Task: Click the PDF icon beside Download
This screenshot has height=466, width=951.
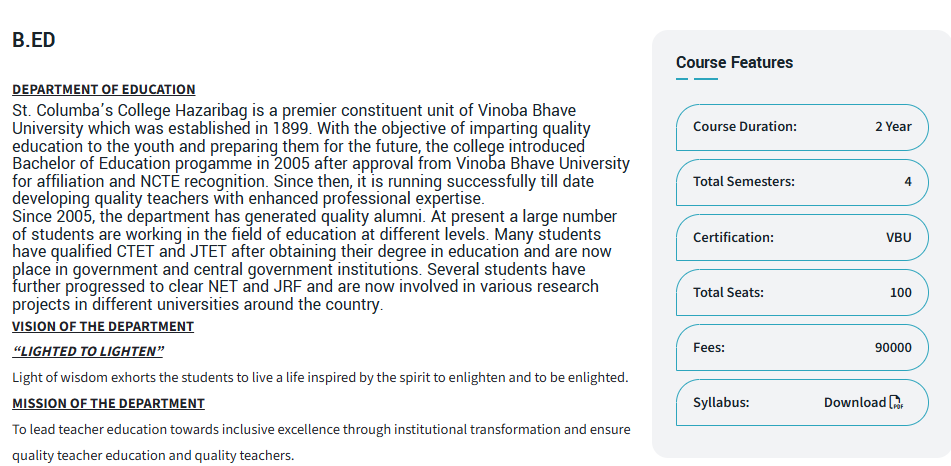Action: 896,402
